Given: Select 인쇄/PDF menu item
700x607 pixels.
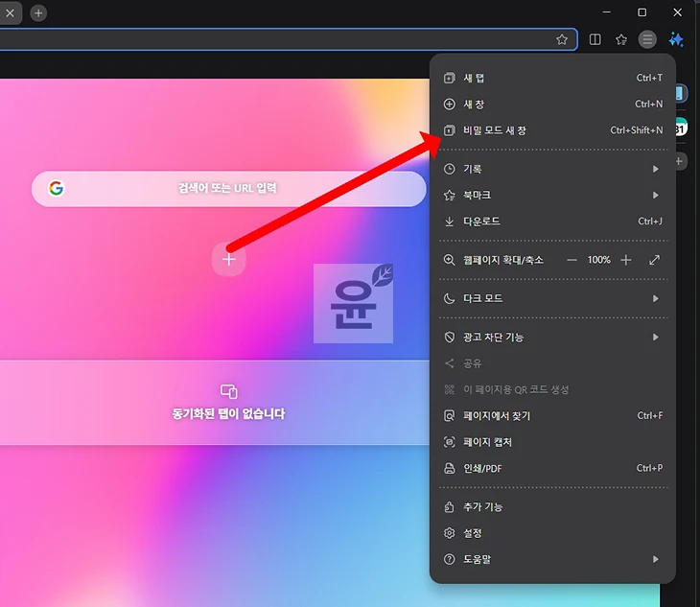Looking at the screenshot, I should point(552,468).
